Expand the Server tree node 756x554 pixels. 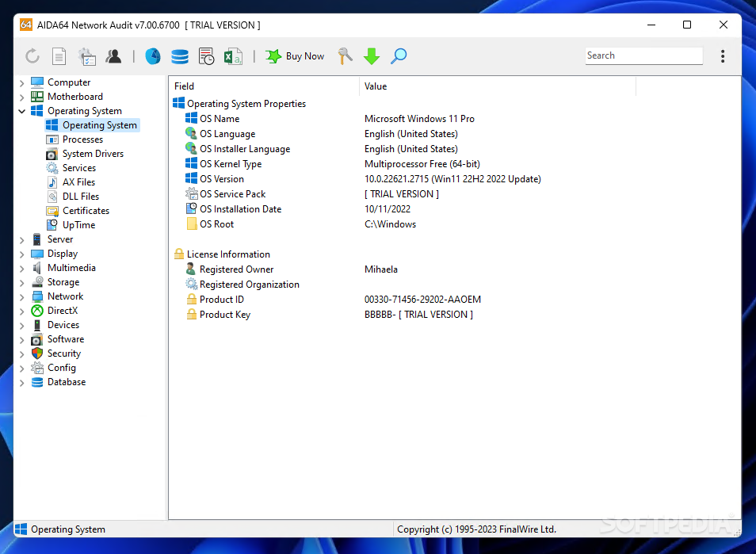click(x=21, y=239)
